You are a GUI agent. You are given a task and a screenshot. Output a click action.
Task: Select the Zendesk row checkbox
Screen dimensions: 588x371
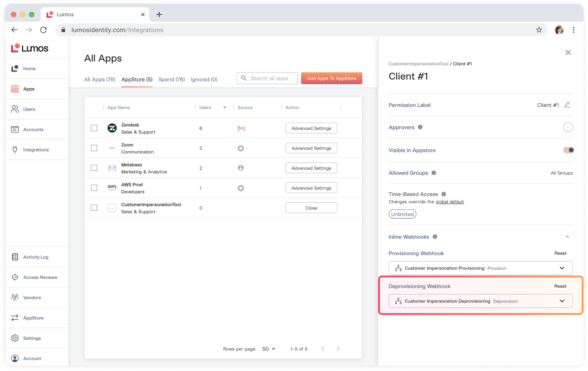tap(94, 128)
